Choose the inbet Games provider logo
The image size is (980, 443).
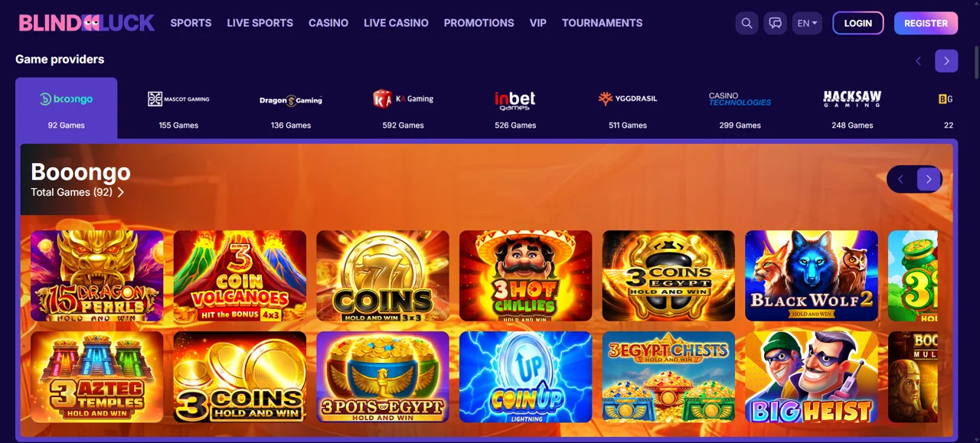(x=515, y=100)
